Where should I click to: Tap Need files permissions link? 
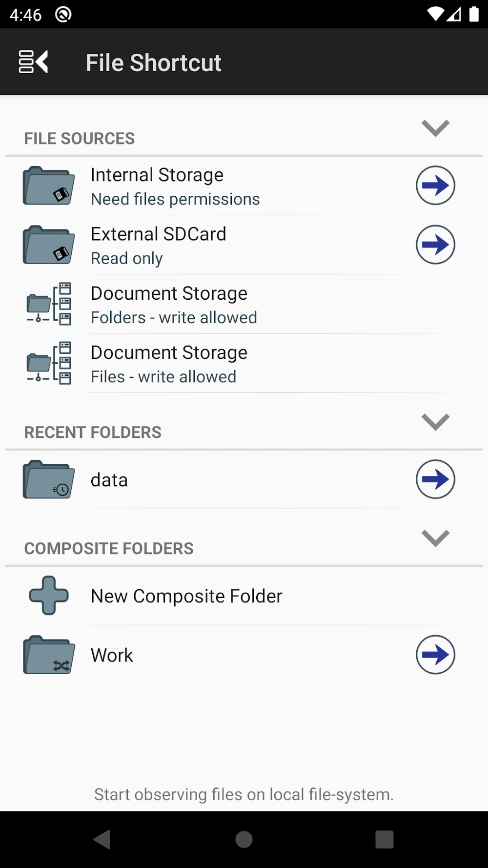pos(175,200)
